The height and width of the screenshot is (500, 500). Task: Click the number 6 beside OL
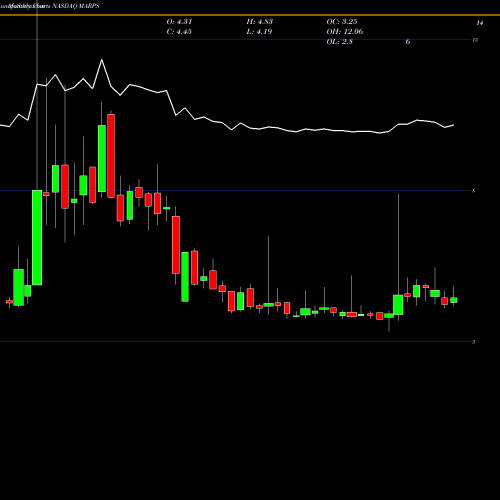(x=408, y=42)
